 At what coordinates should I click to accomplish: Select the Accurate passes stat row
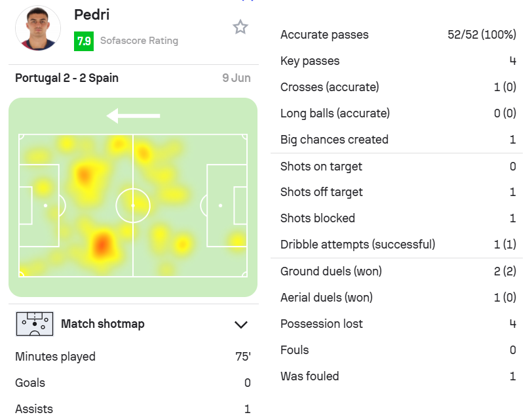coord(398,35)
